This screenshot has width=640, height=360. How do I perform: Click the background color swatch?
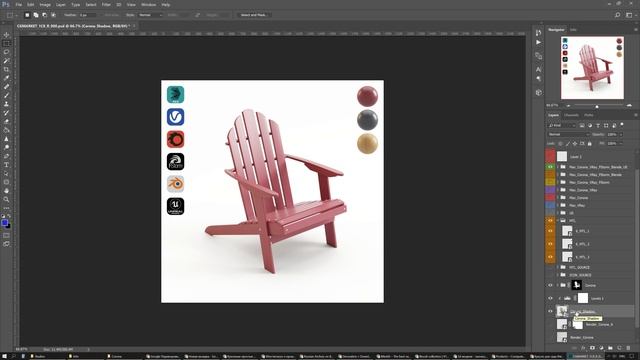pos(9,226)
